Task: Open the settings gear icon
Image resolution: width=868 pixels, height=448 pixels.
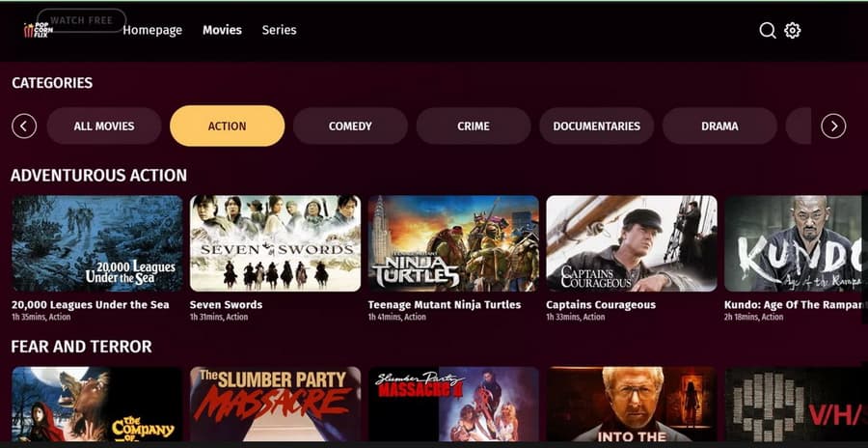Action: 792,30
